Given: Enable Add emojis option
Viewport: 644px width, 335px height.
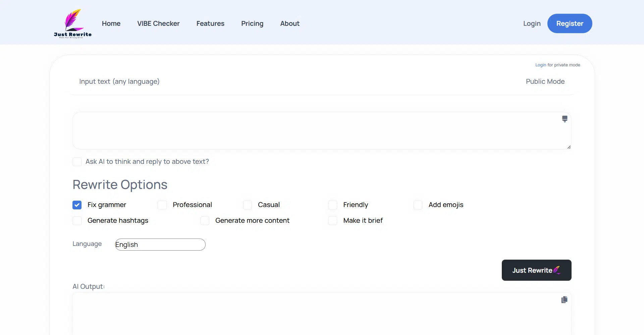Looking at the screenshot, I should tap(418, 205).
